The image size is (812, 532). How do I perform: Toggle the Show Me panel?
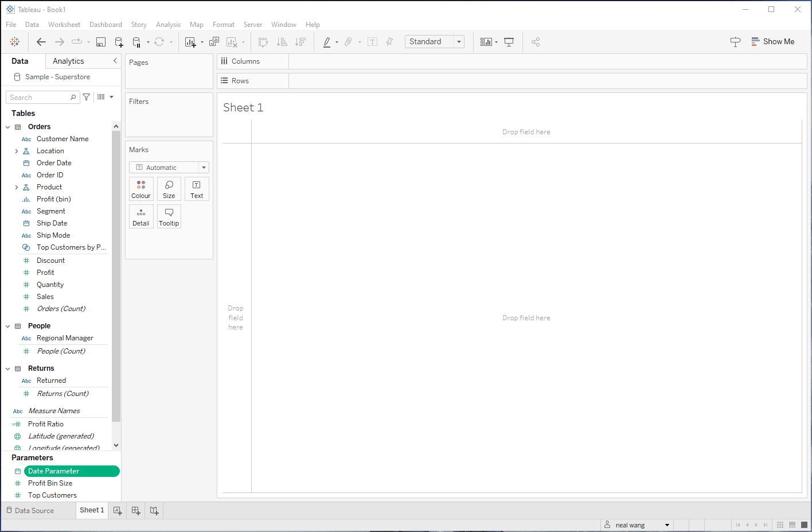click(772, 42)
